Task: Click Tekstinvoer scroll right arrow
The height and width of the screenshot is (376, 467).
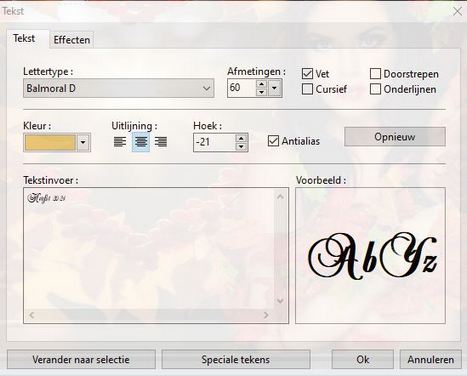Action: click(266, 315)
